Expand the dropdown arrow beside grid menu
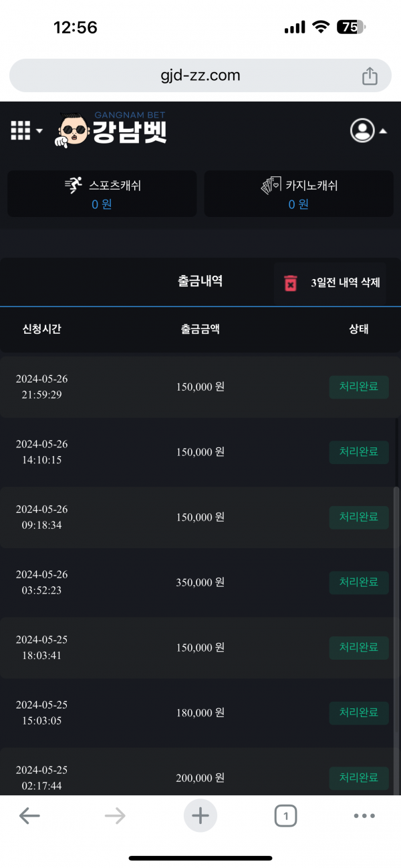 39,131
